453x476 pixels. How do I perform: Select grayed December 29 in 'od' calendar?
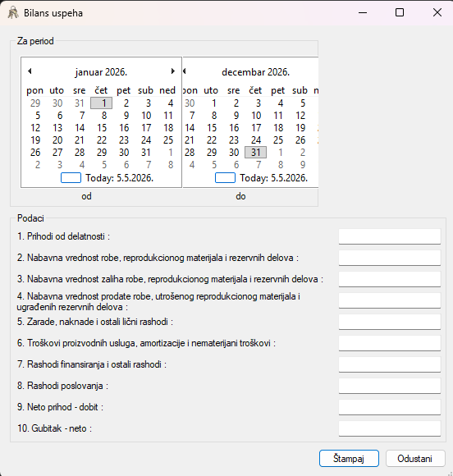tap(35, 103)
